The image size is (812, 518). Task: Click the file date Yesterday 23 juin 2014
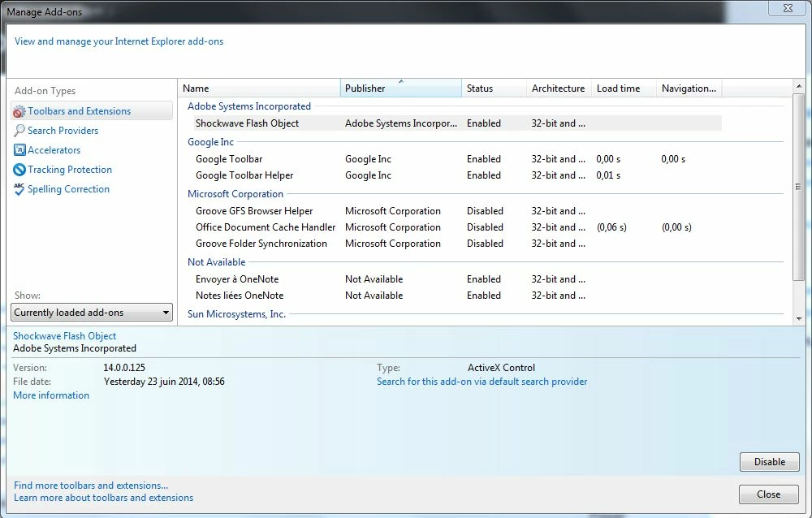[164, 382]
